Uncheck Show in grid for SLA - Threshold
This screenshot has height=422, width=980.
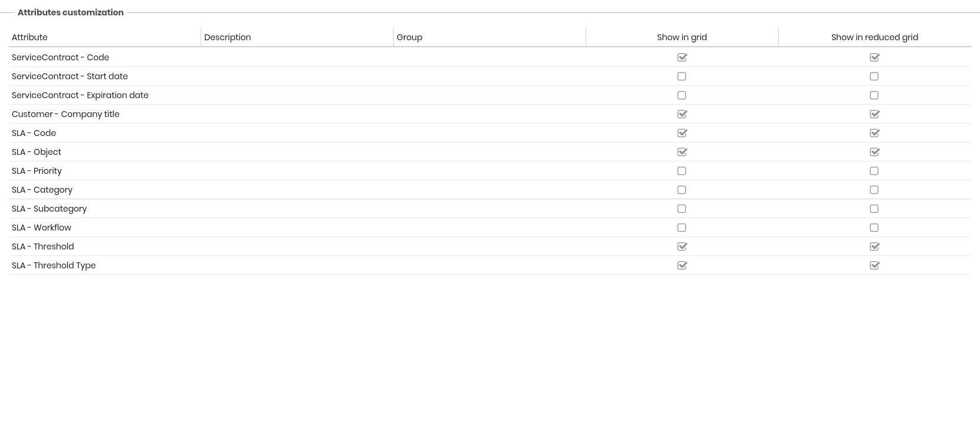coord(682,246)
